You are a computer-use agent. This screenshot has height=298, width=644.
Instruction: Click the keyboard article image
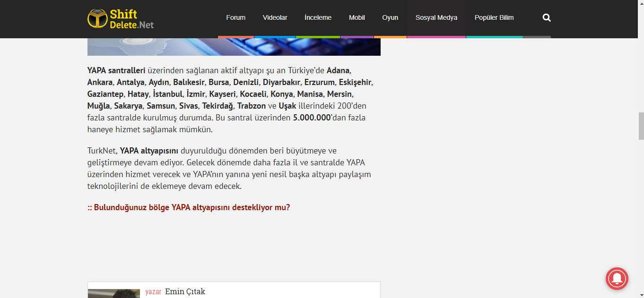coord(234,47)
